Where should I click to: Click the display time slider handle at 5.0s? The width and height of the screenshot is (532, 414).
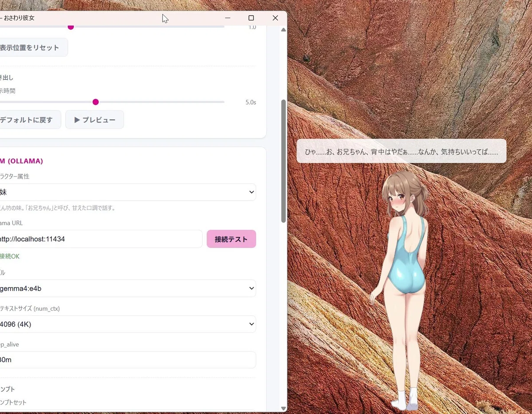[x=95, y=102]
